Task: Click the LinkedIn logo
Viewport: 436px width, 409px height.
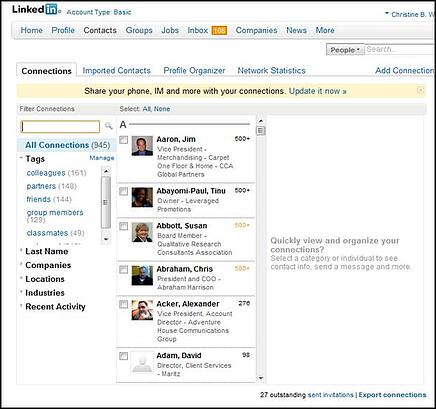Action: 35,9
